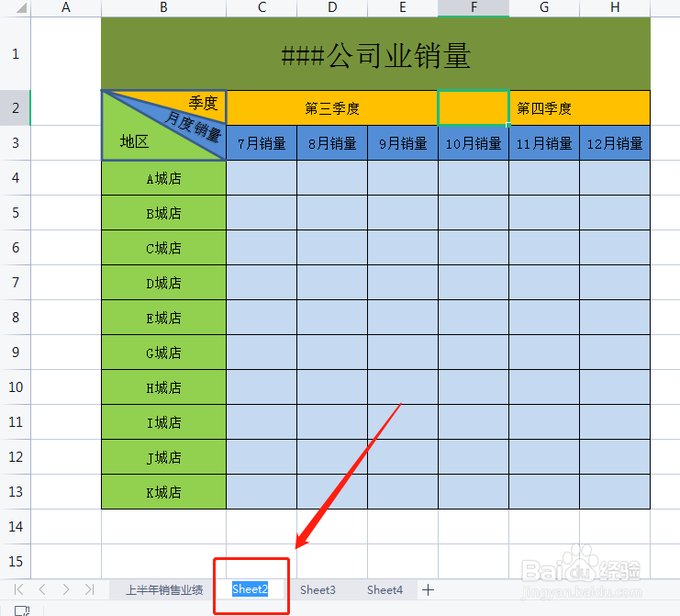Screen dimensions: 680x616
Task: Select row 13 header
Action: click(16, 491)
